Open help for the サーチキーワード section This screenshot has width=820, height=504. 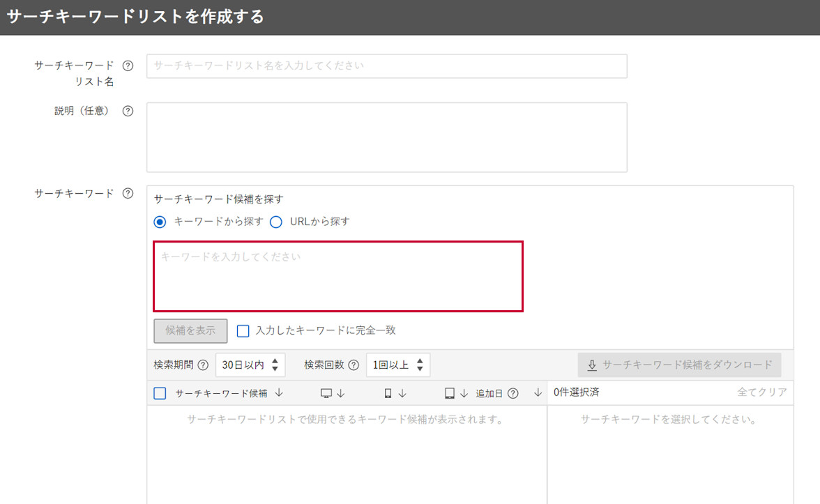(128, 194)
